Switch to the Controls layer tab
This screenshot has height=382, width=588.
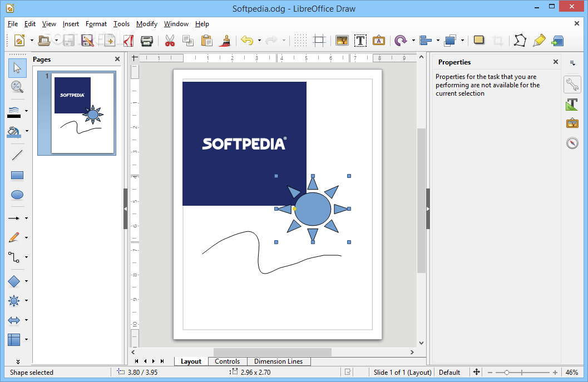(228, 361)
